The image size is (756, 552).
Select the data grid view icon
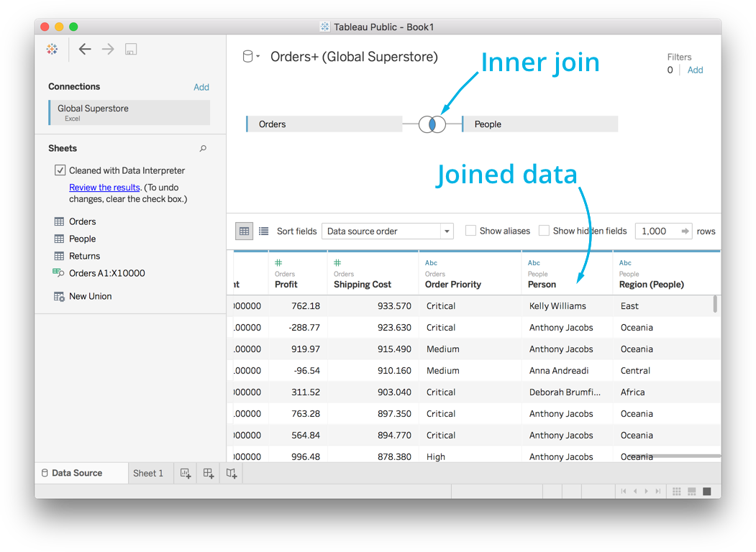click(245, 231)
